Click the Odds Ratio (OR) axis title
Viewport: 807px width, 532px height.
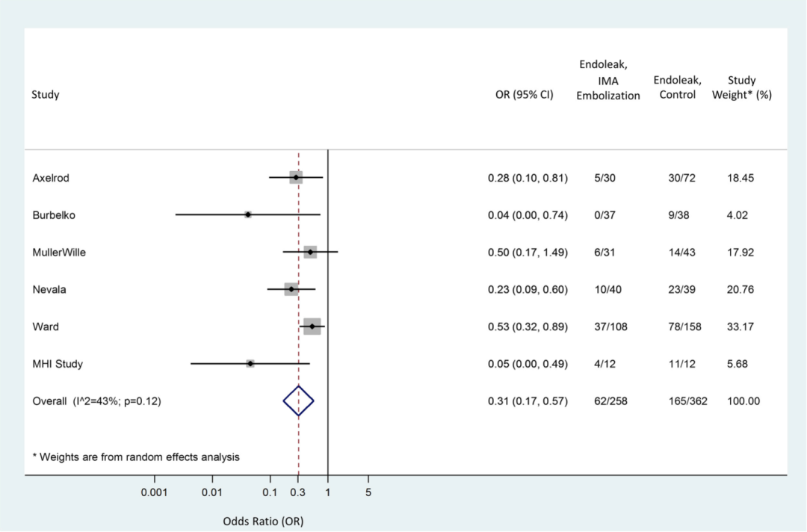[263, 521]
